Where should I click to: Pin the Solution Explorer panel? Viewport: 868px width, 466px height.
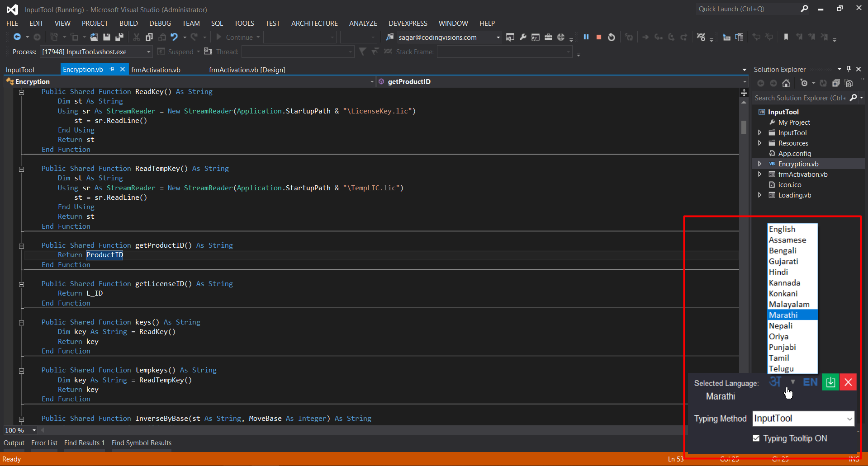pos(849,69)
